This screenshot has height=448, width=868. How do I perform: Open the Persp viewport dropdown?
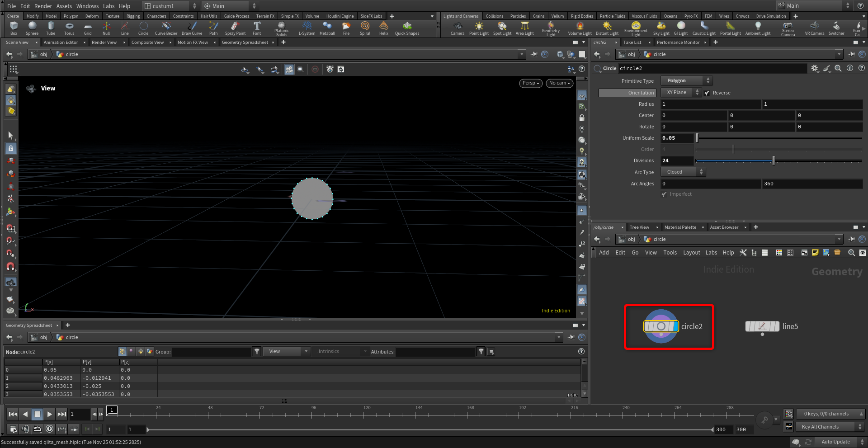coord(530,83)
